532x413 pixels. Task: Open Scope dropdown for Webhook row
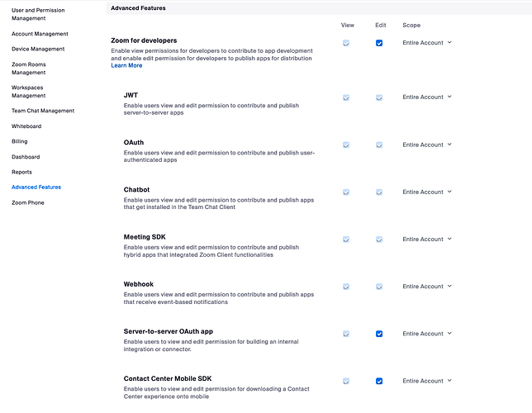pos(427,287)
